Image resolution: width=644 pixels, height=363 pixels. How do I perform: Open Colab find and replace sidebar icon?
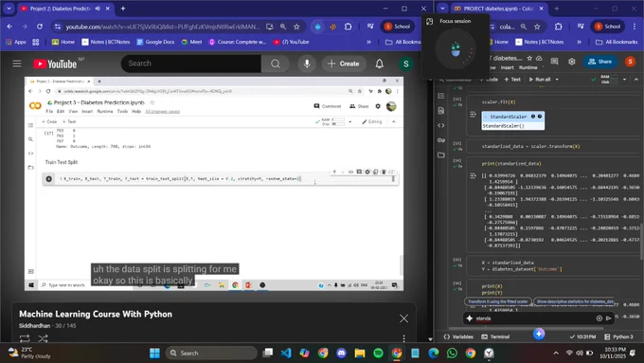pos(441,111)
